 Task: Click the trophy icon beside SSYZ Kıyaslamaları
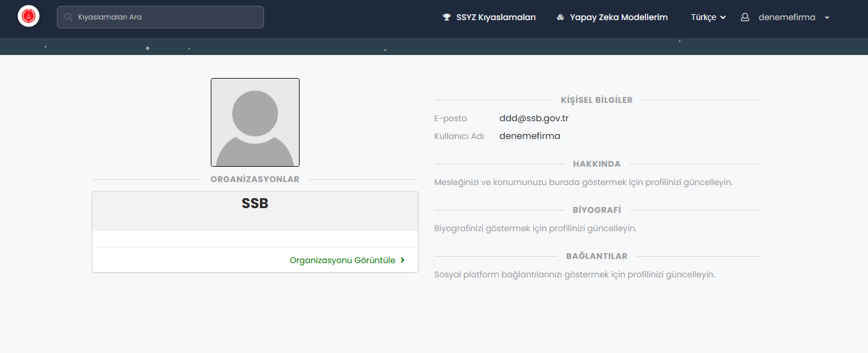tap(446, 18)
